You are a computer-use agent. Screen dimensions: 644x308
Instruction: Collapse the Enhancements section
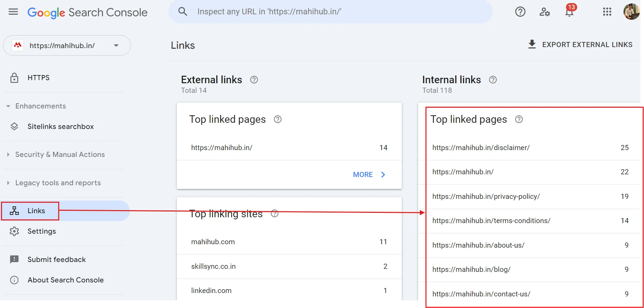8,106
